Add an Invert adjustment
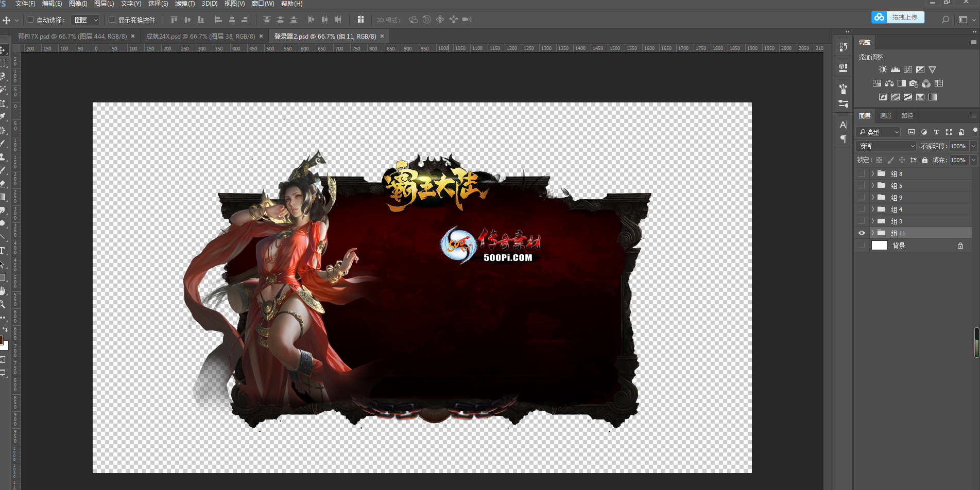The image size is (980, 490). pyautogui.click(x=883, y=97)
